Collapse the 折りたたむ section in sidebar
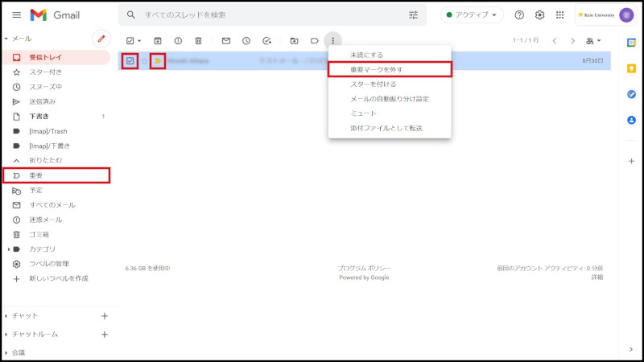This screenshot has width=644, height=362. click(45, 160)
